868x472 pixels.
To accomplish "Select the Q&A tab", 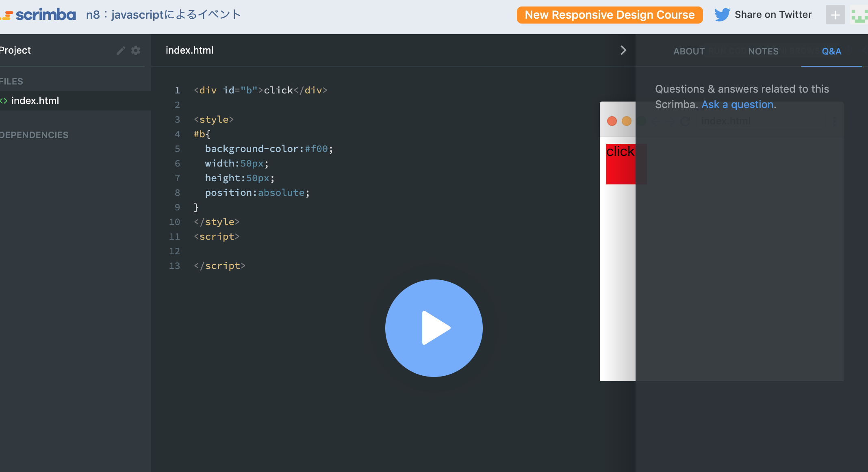I will [831, 52].
